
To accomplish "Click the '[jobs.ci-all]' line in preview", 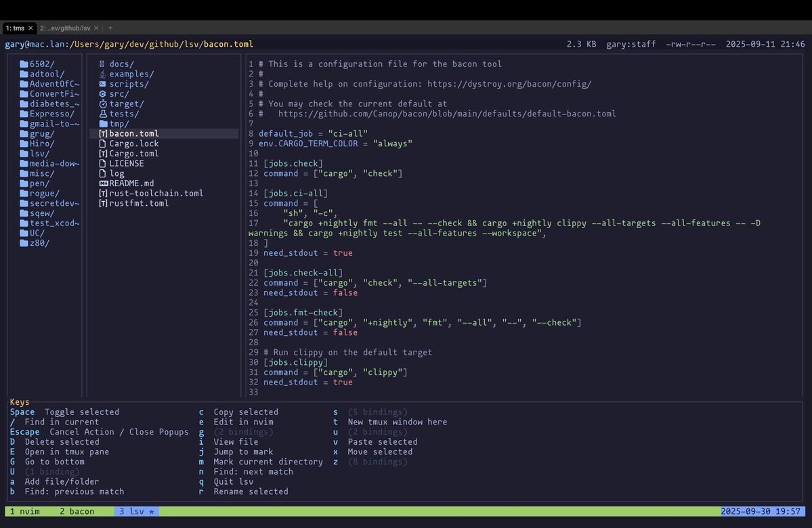I will [x=295, y=194].
